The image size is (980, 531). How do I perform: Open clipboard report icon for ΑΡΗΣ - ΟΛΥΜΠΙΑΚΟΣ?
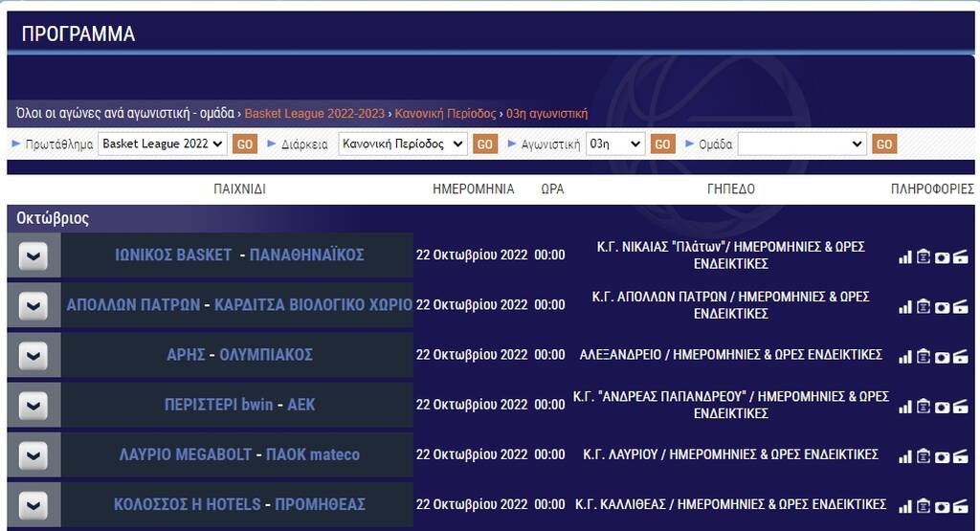point(924,356)
